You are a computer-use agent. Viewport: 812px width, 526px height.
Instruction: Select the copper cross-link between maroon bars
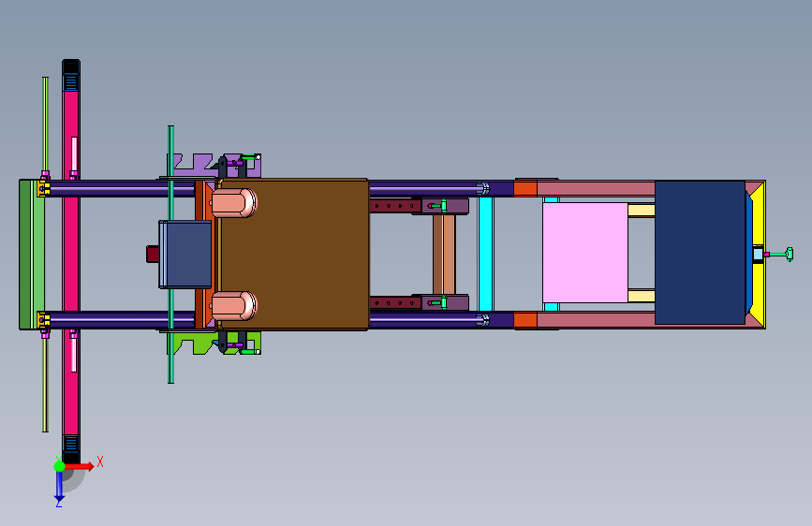(444, 255)
